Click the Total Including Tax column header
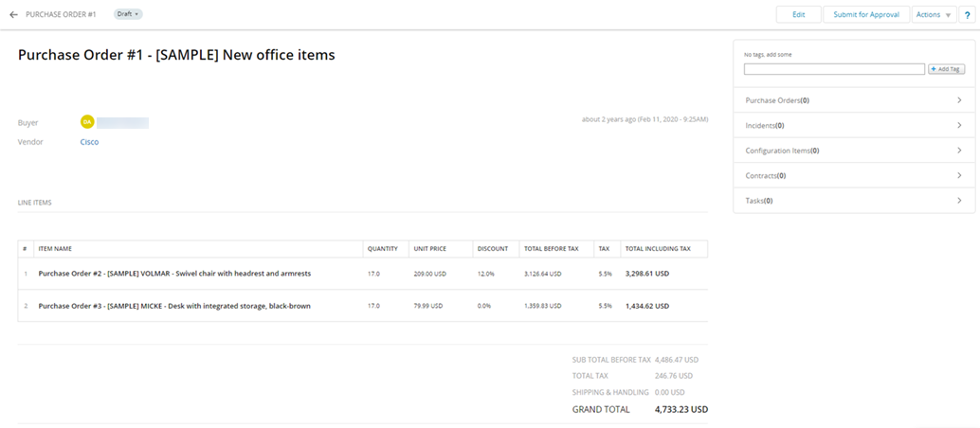The height and width of the screenshot is (428, 980). point(658,249)
